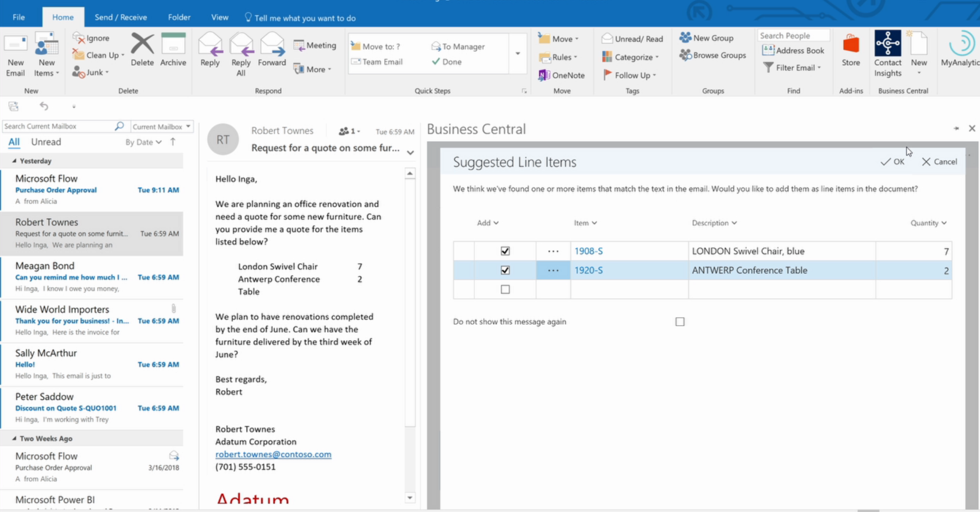Open the MyAnalytics add-in

point(960,49)
